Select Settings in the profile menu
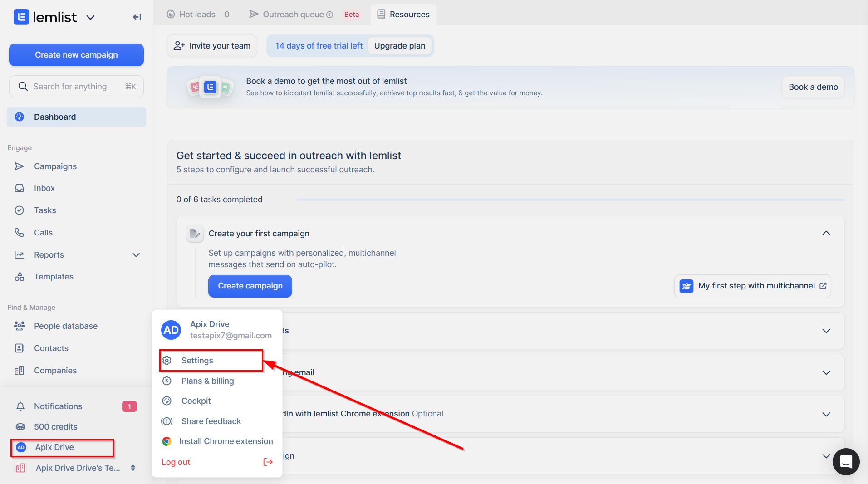 tap(211, 361)
